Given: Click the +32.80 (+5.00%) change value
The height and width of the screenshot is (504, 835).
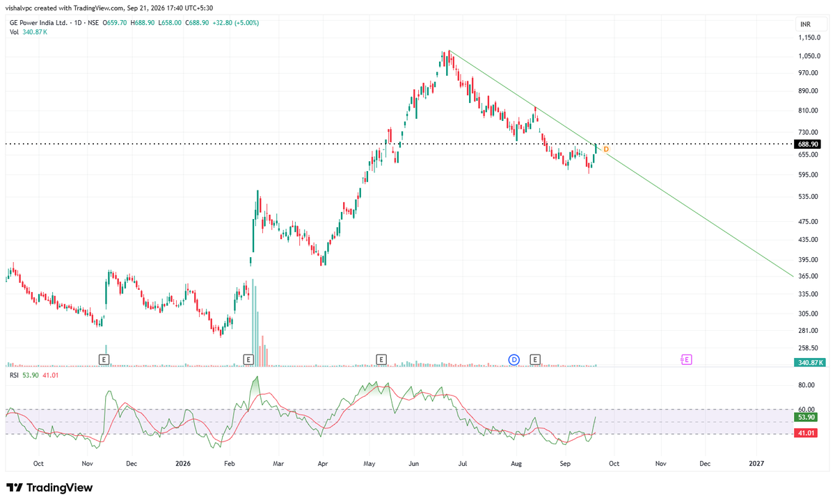Looking at the screenshot, I should coord(237,23).
